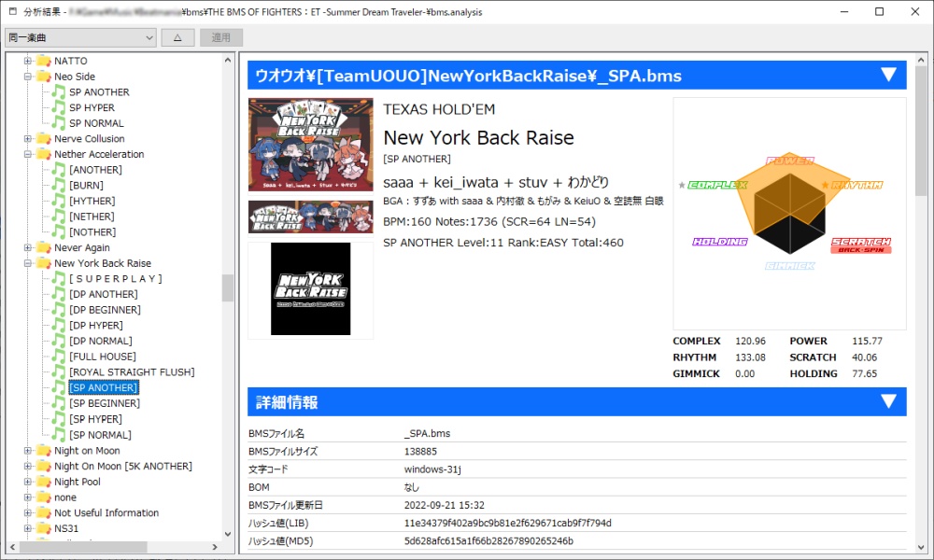The width and height of the screenshot is (934, 560).
Task: Expand the Never Again folder
Action: 27,247
